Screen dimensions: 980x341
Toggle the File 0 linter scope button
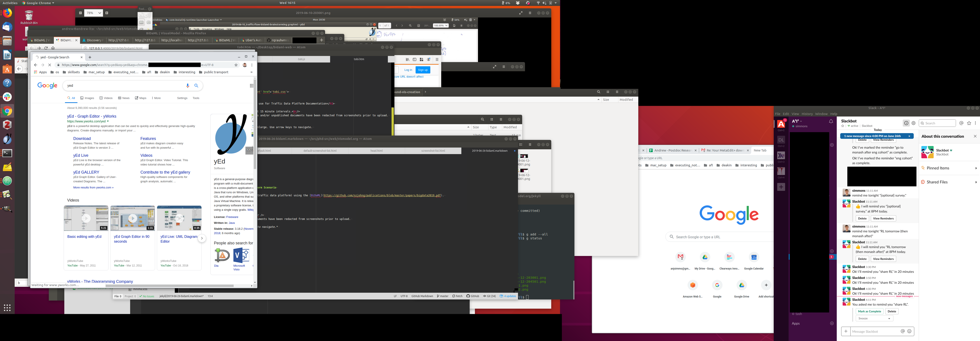tap(118, 296)
